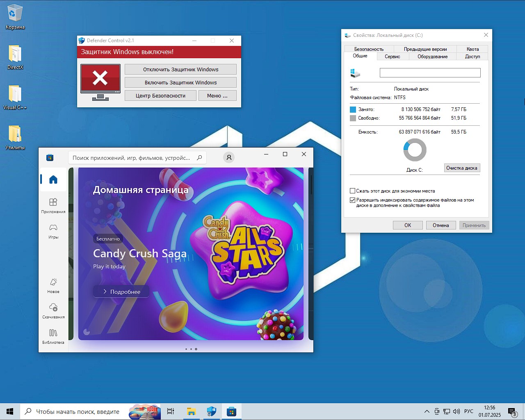The width and height of the screenshot is (525, 420).
Task: Open the Home section in Microsoft Store sidebar
Action: [x=53, y=179]
